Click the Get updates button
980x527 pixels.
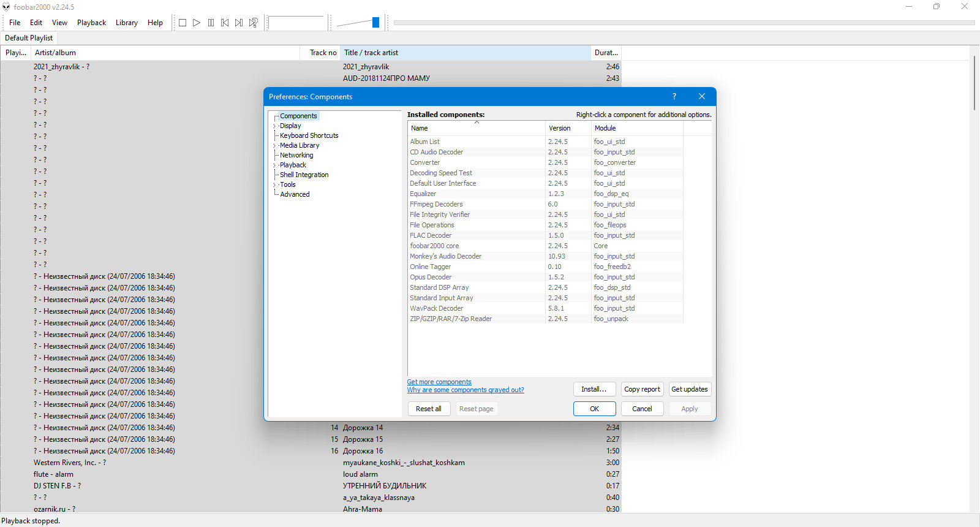(x=690, y=389)
